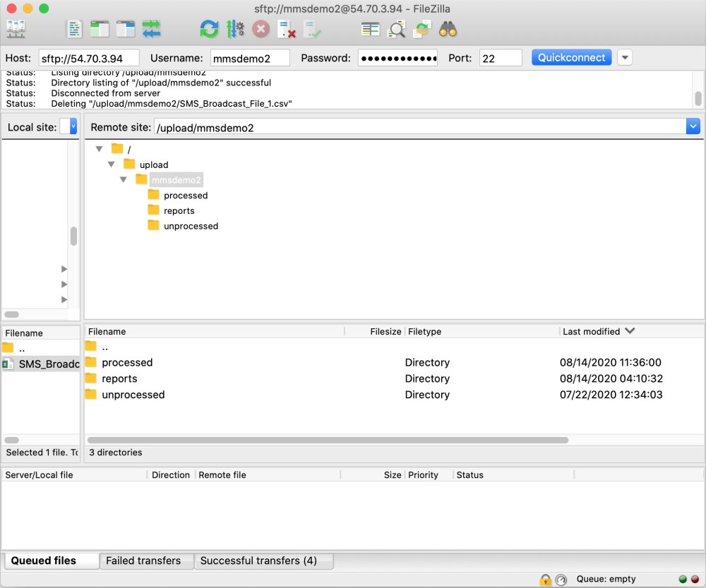This screenshot has width=706, height=588.
Task: Reconnect to the last server
Action: pos(312,30)
